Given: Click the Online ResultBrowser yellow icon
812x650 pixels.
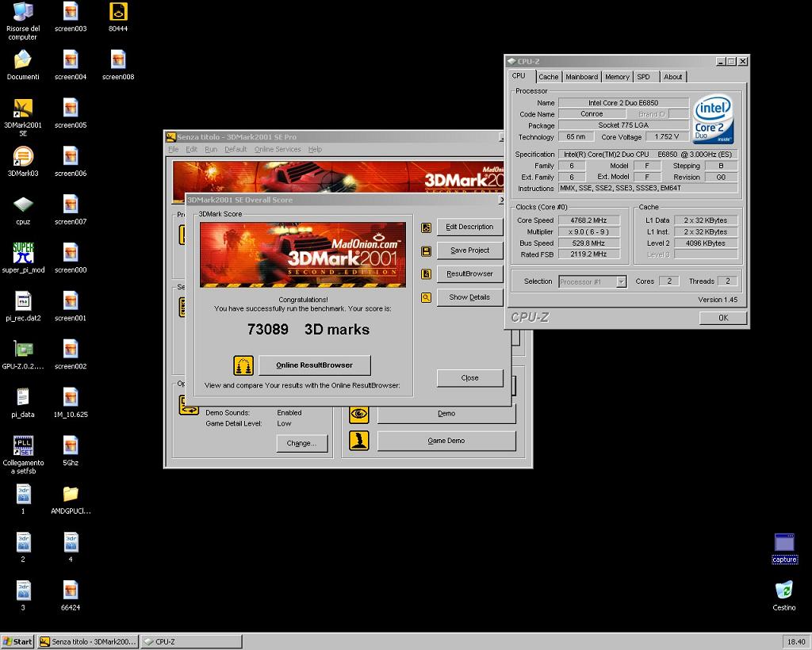Looking at the screenshot, I should coord(243,365).
